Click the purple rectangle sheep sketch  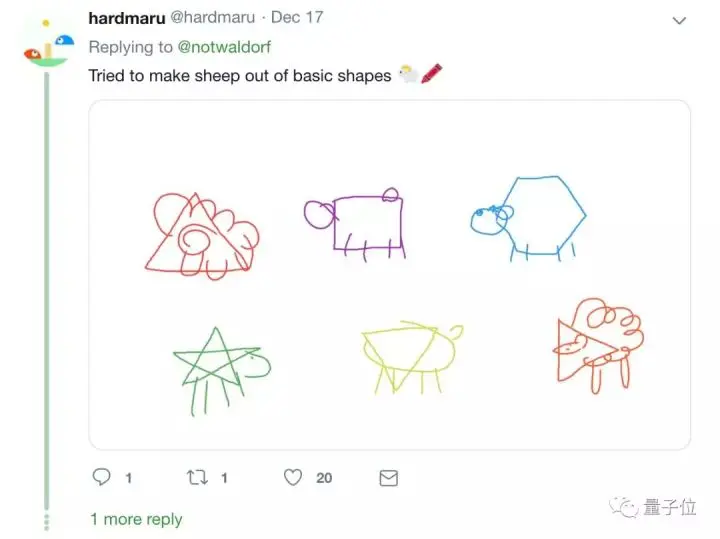click(357, 224)
